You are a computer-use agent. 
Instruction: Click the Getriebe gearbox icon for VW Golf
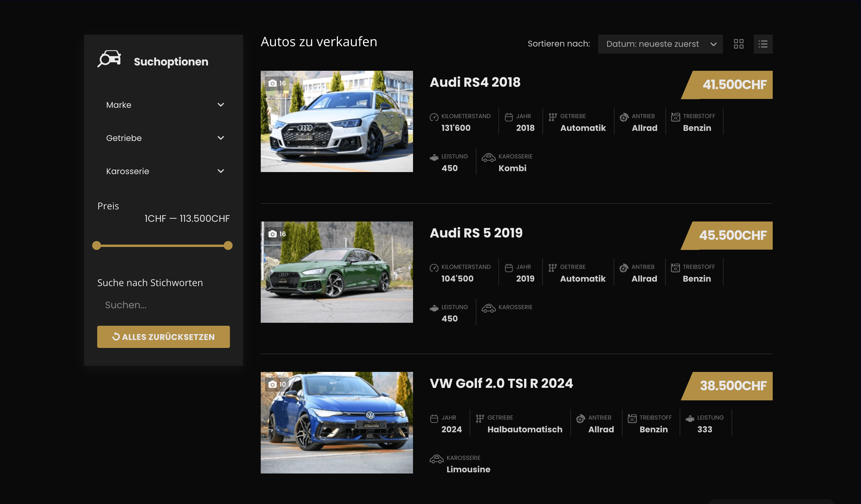point(480,418)
